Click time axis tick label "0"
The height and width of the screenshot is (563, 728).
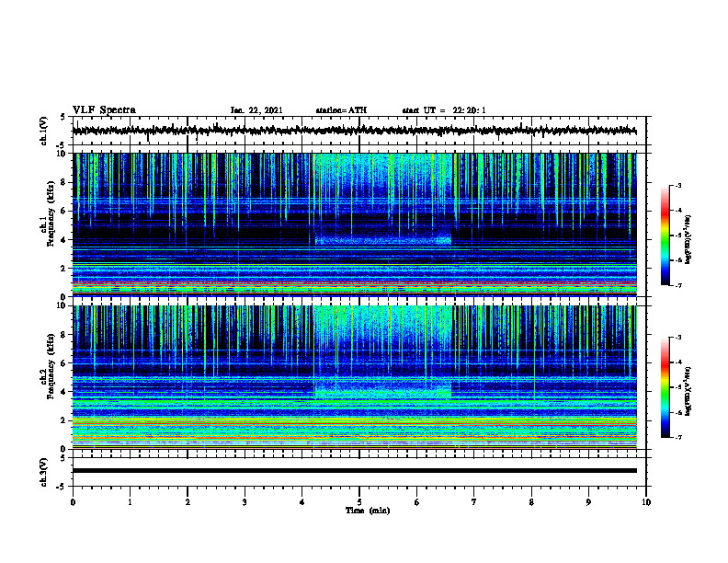point(73,502)
